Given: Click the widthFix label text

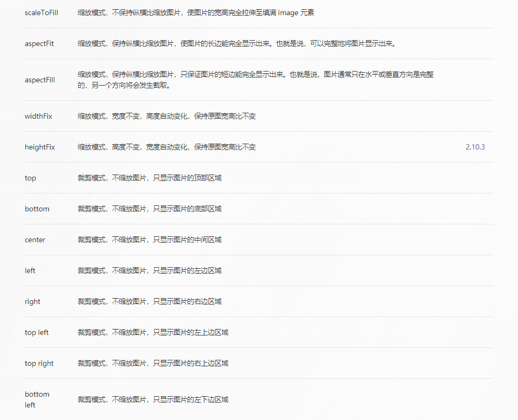Looking at the screenshot, I should click(38, 116).
